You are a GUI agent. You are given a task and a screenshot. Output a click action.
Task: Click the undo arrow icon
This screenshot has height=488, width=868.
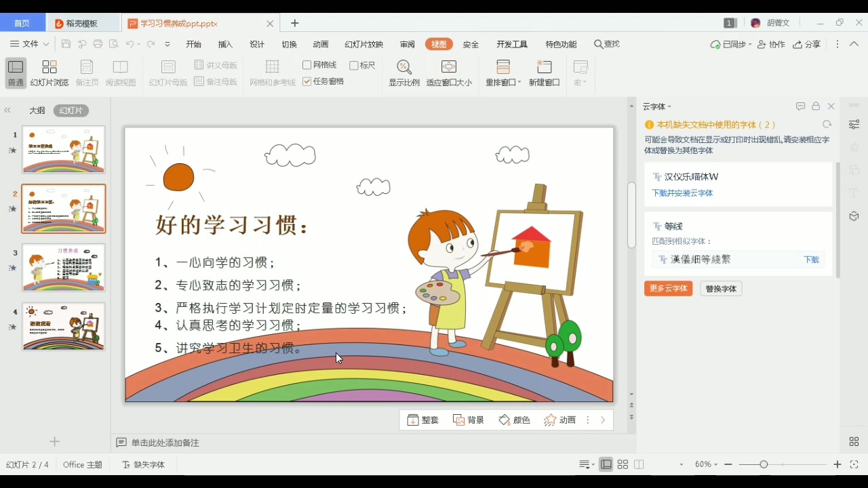(x=130, y=44)
